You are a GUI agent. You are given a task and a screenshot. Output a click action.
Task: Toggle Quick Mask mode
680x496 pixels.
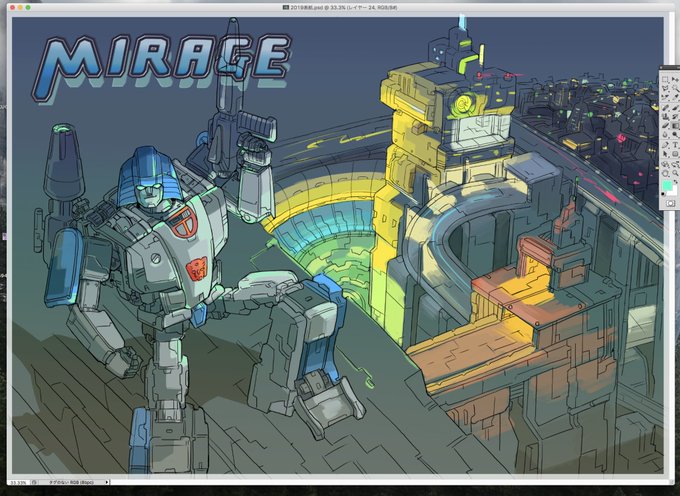(671, 203)
